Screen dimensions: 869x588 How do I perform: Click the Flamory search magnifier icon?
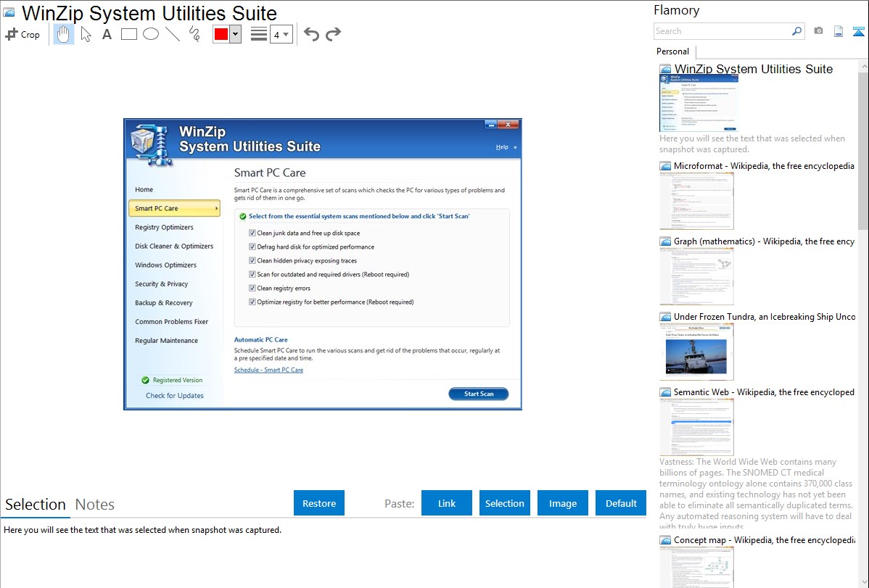click(x=796, y=31)
